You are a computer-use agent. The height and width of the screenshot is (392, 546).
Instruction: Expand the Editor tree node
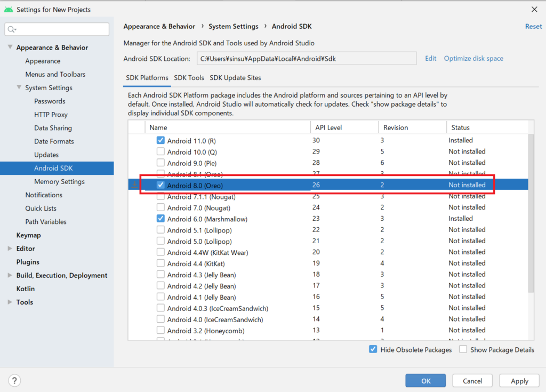coord(10,248)
